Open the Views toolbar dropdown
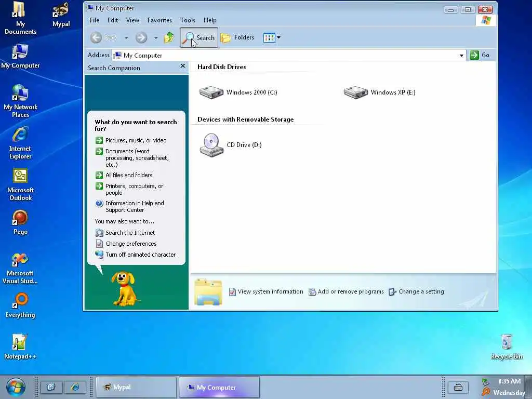The width and height of the screenshot is (532, 399). [272, 37]
